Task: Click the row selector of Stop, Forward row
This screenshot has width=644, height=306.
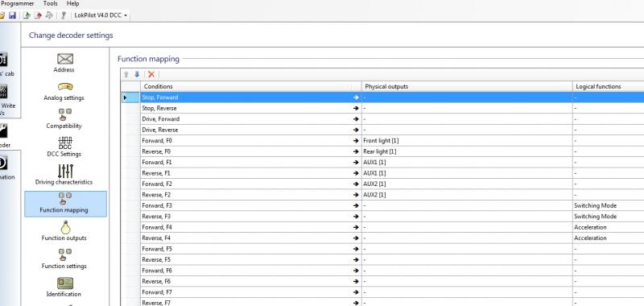Action: point(130,97)
